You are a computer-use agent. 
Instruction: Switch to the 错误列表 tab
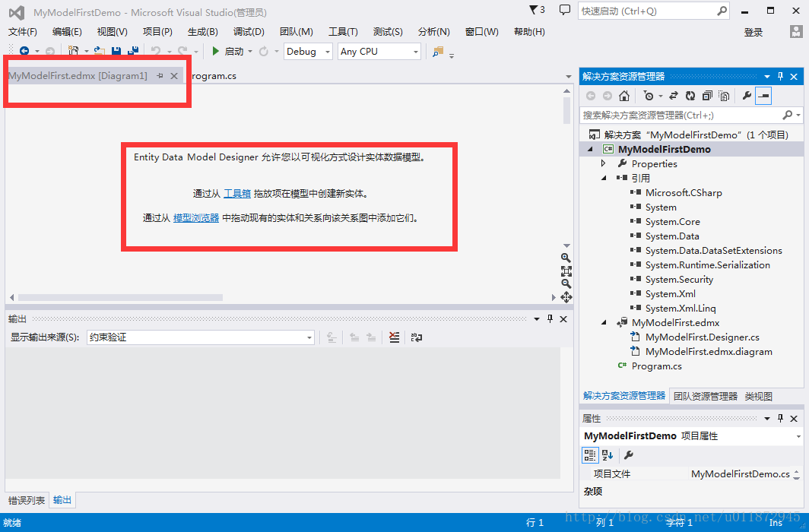pyautogui.click(x=27, y=500)
